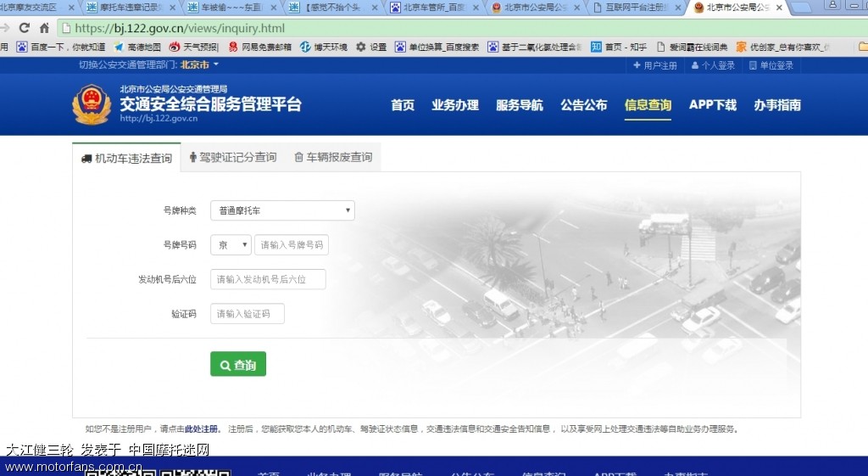Open the 高德地图 bookmark

tap(137, 47)
